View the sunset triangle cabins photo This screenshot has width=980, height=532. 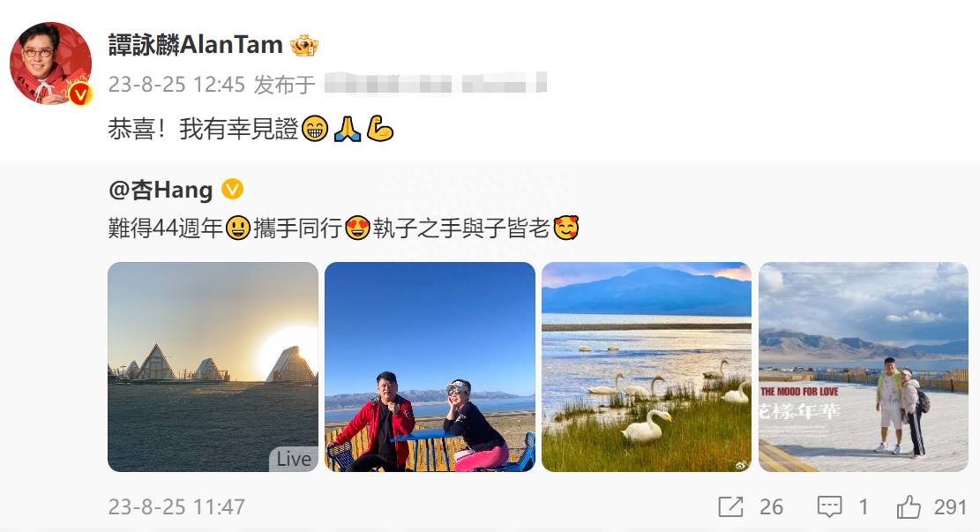coord(213,367)
